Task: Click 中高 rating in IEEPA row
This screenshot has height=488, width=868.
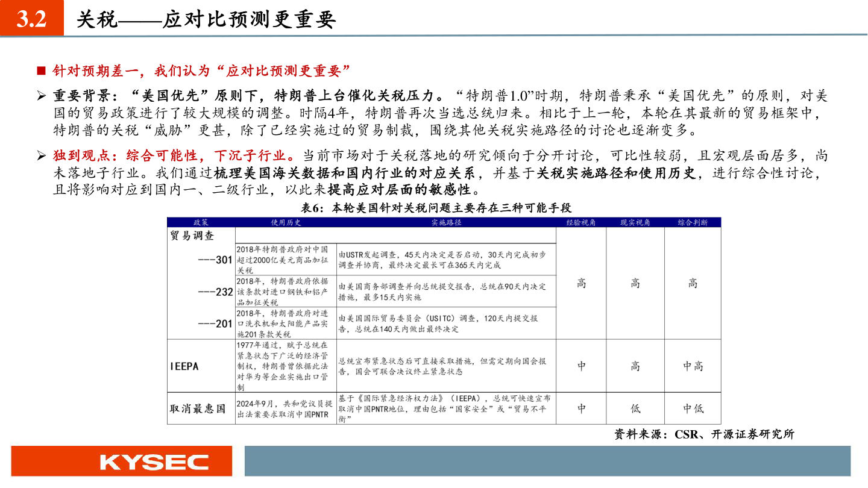Action: pos(693,366)
